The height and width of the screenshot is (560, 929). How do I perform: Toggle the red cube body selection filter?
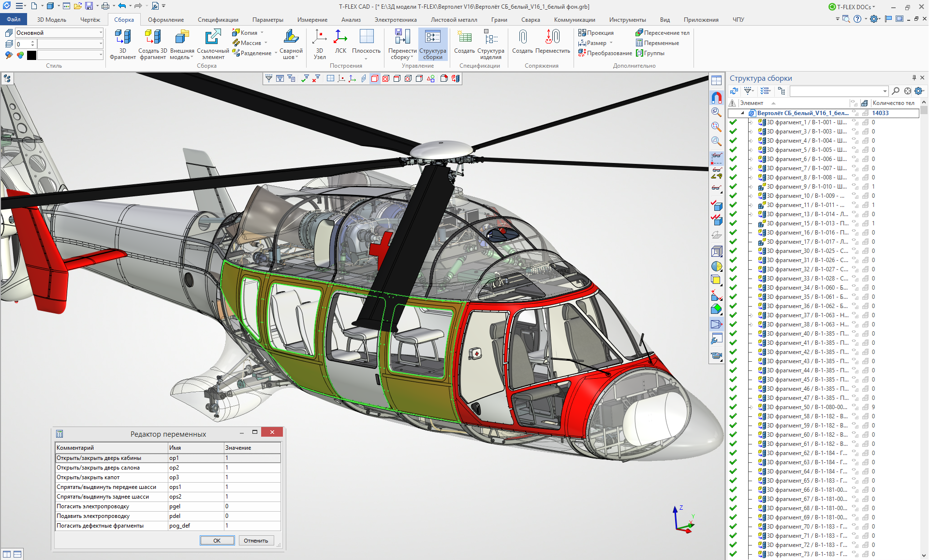click(375, 78)
